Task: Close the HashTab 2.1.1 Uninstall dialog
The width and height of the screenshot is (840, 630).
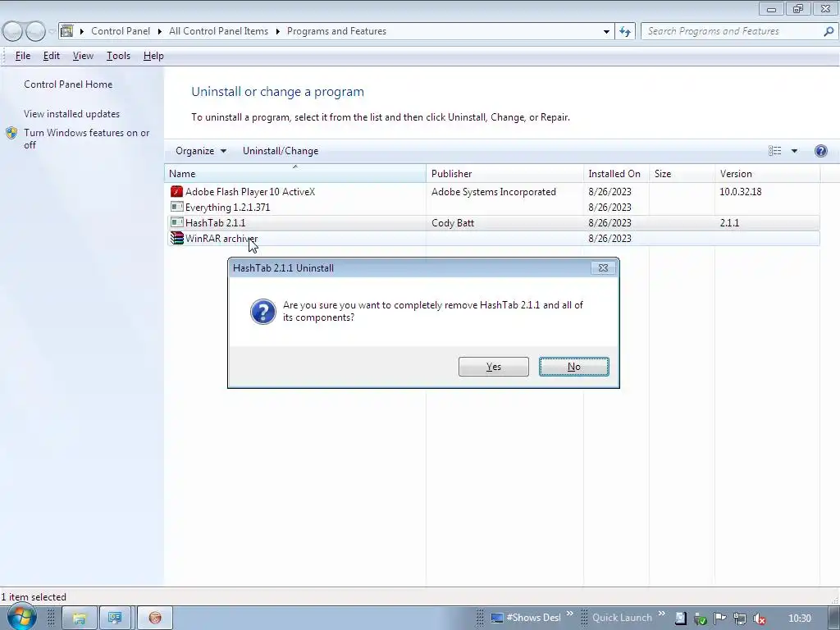Action: [603, 268]
